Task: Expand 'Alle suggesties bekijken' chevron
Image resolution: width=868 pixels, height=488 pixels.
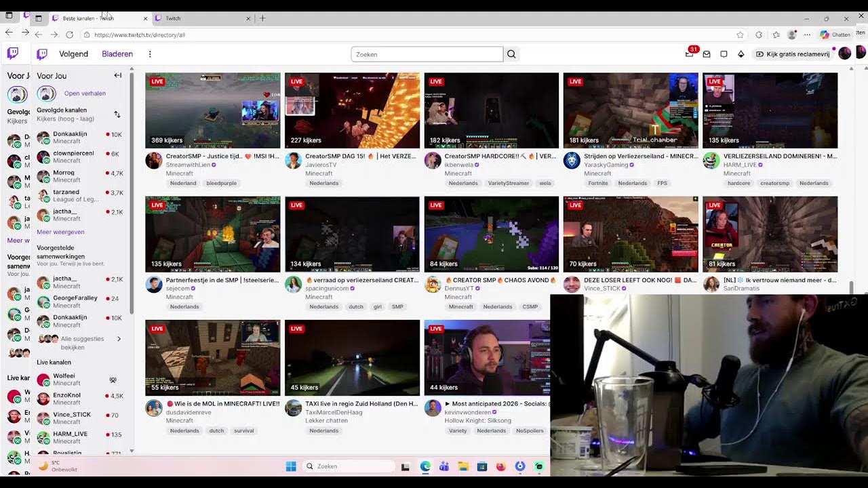Action: (x=119, y=339)
